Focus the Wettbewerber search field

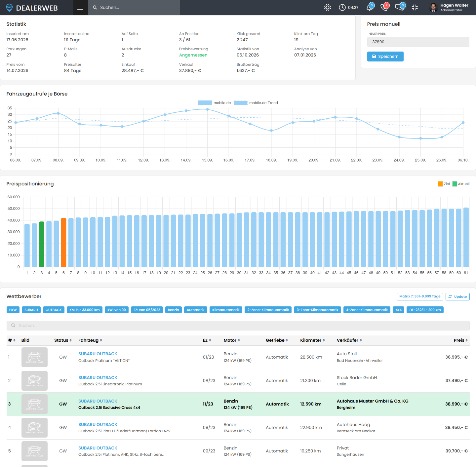(x=238, y=326)
